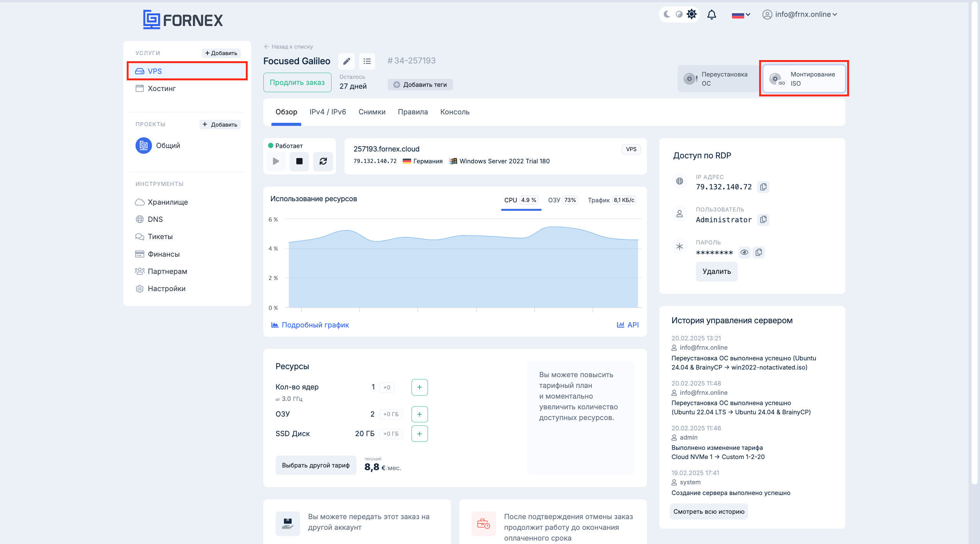The height and width of the screenshot is (544, 980).
Task: Select auto theme half-circle icon
Action: point(679,15)
